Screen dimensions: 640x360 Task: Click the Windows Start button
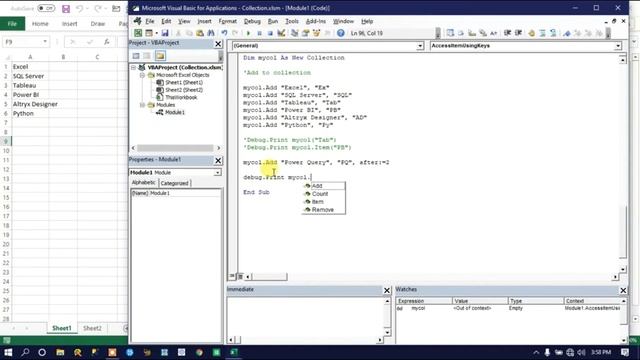point(8,352)
